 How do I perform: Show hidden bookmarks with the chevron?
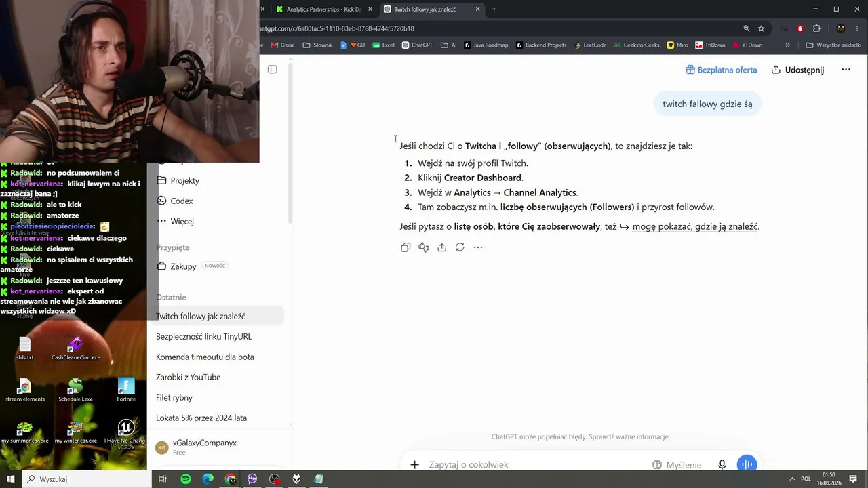point(787,45)
